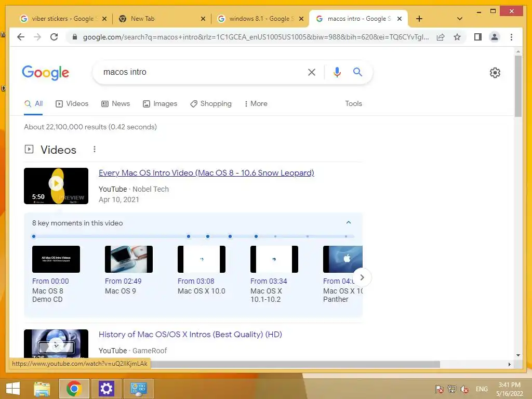This screenshot has height=399, width=532.
Task: Open History of Mac OS/OS X Intros link
Action: (x=190, y=334)
